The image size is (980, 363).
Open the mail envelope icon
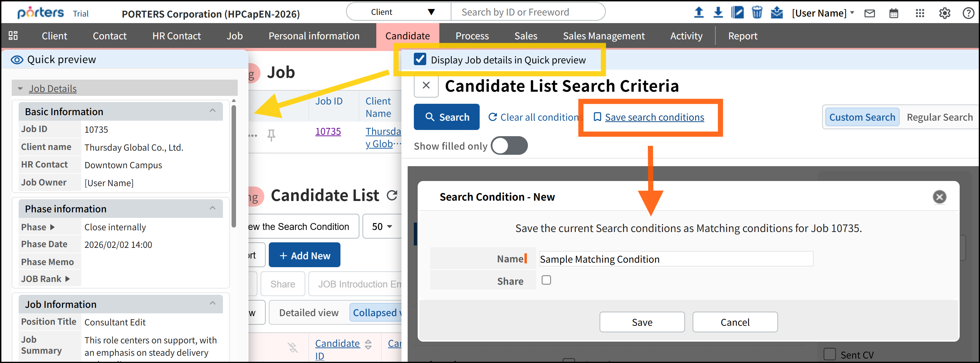tap(870, 14)
